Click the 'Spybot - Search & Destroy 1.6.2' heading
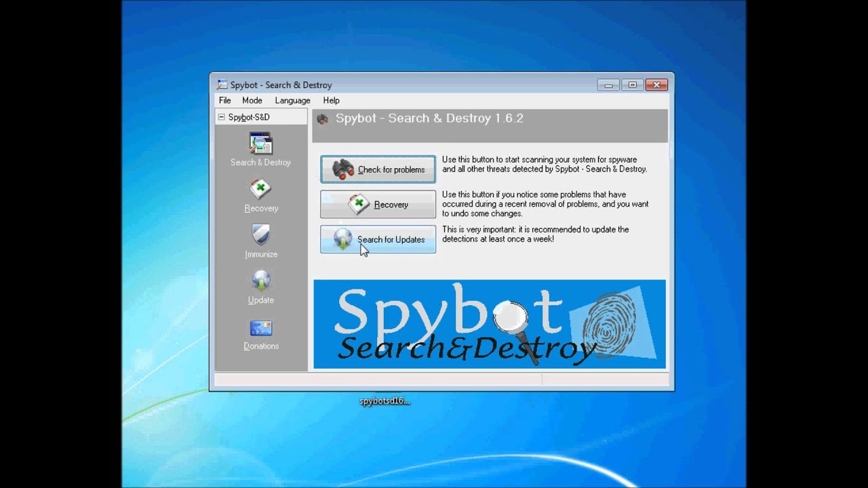The image size is (868, 488). pyautogui.click(x=429, y=118)
